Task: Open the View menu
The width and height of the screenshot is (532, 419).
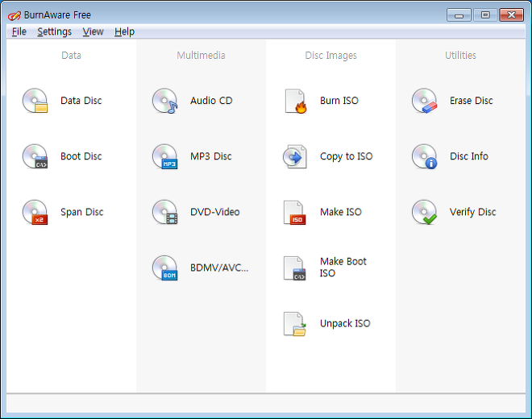Action: click(93, 31)
